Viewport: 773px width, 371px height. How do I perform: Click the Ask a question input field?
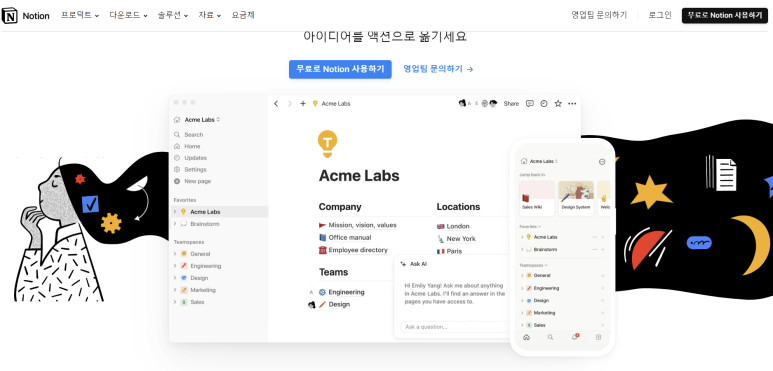(454, 327)
